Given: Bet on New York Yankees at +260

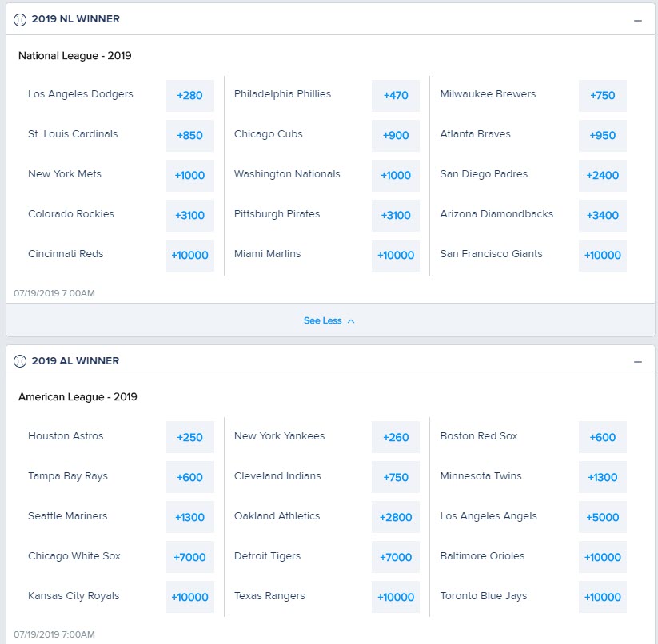Looking at the screenshot, I should [396, 437].
